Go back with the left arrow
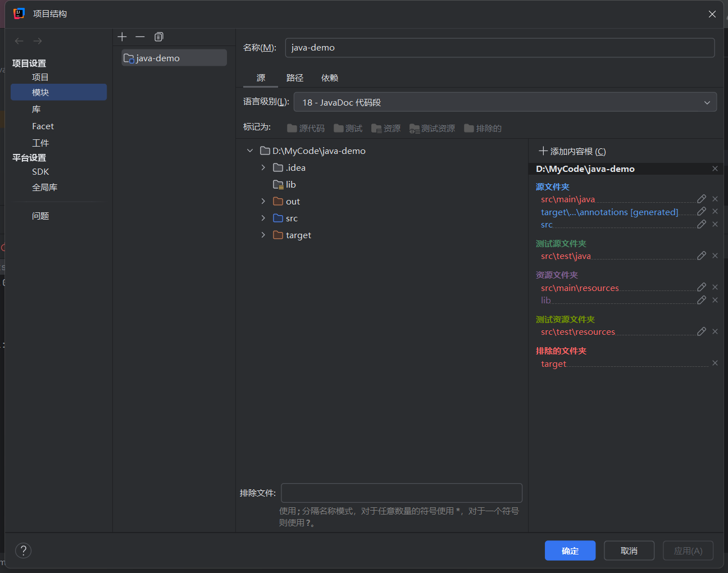The image size is (728, 573). pos(19,41)
